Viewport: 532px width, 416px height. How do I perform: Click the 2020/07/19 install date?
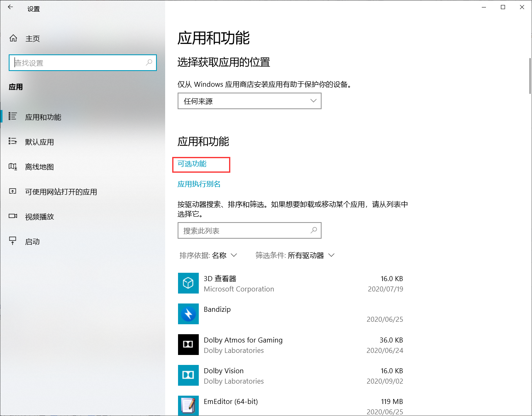386,289
